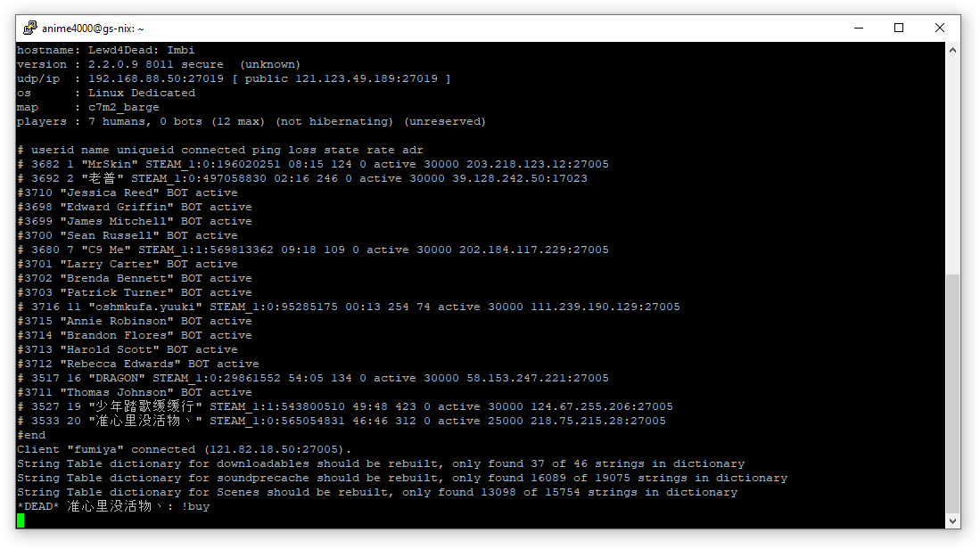Click the bot row "Annie Robinson"
Screen dimensions: 980x549
tap(135, 322)
